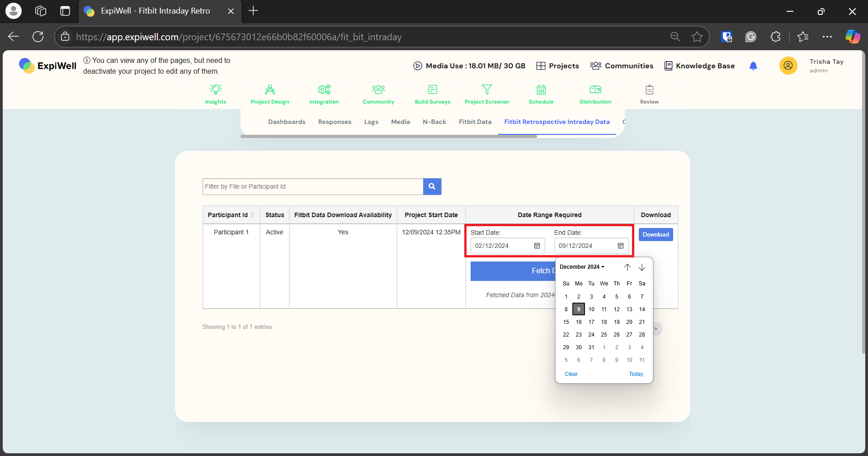This screenshot has height=456, width=868.
Task: Click the horizontal tab scrollbar
Action: 389,136
